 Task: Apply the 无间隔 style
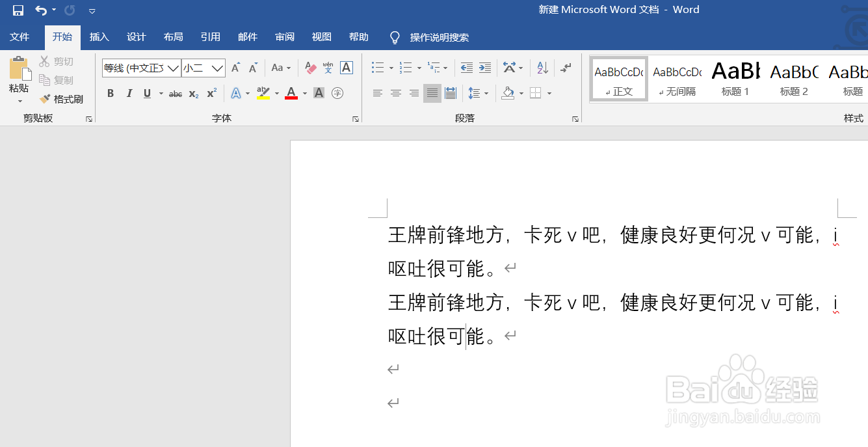[x=677, y=79]
